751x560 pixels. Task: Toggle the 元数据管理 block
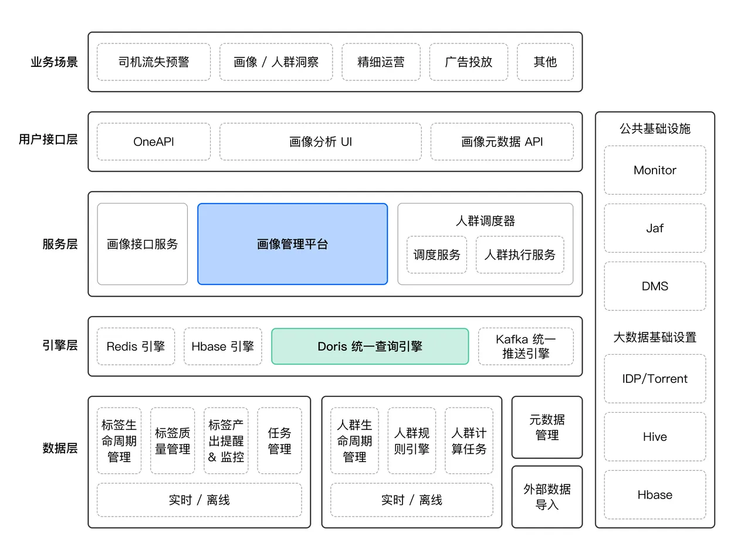pyautogui.click(x=547, y=427)
